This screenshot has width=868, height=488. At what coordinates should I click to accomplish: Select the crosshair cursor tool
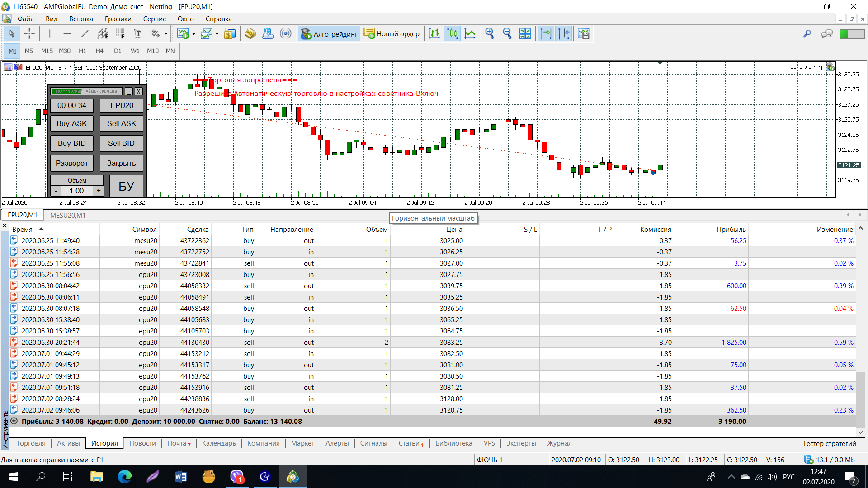coord(29,33)
